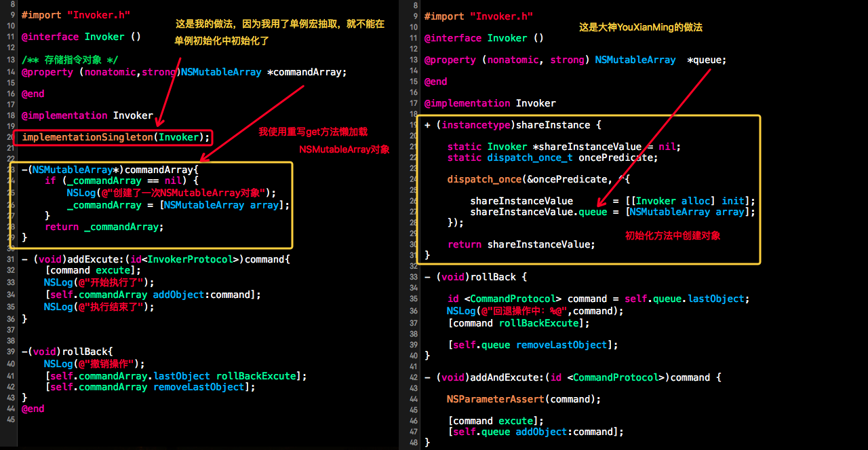Click 'implementationSingleton(Invoker);' macro call
The height and width of the screenshot is (450, 868).
pos(116,137)
